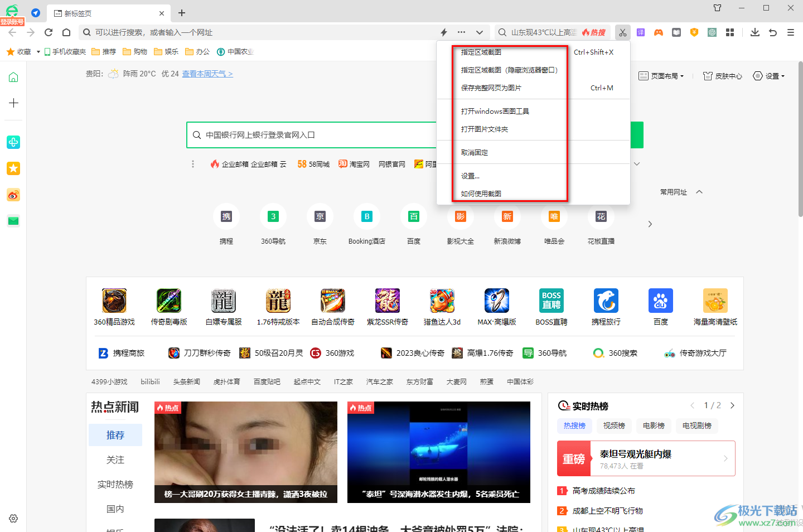Screen dimensions: 803x532
Task: Open the 携程 shortcut icon
Action: [x=226, y=216]
